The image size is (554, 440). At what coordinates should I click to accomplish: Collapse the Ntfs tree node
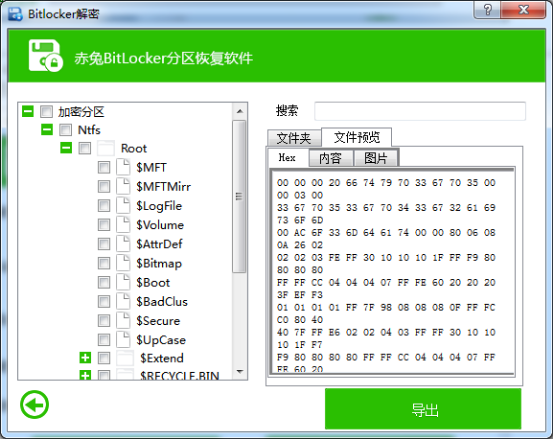(47, 129)
